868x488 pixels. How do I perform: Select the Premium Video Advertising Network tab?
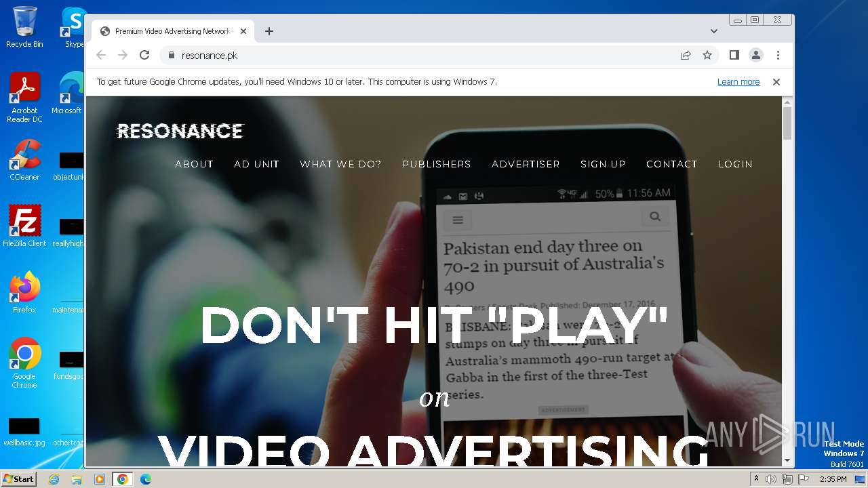[173, 31]
